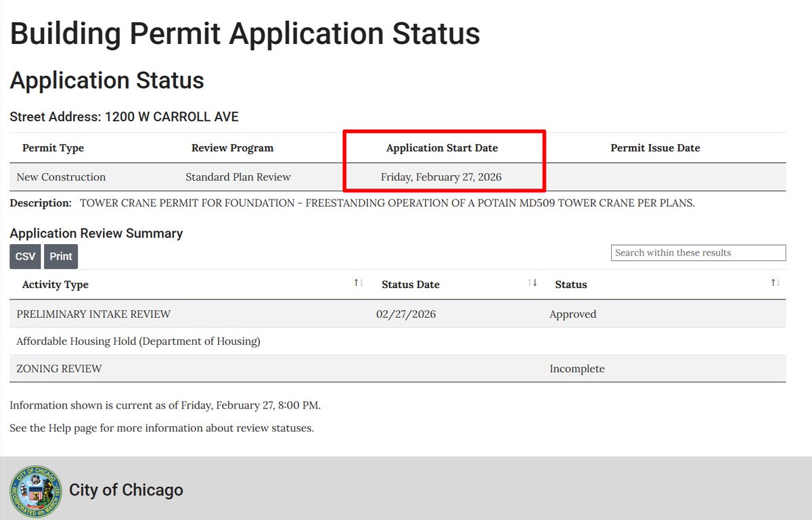Select the Affordable Housing Hold row
The height and width of the screenshot is (520, 812).
click(x=398, y=341)
